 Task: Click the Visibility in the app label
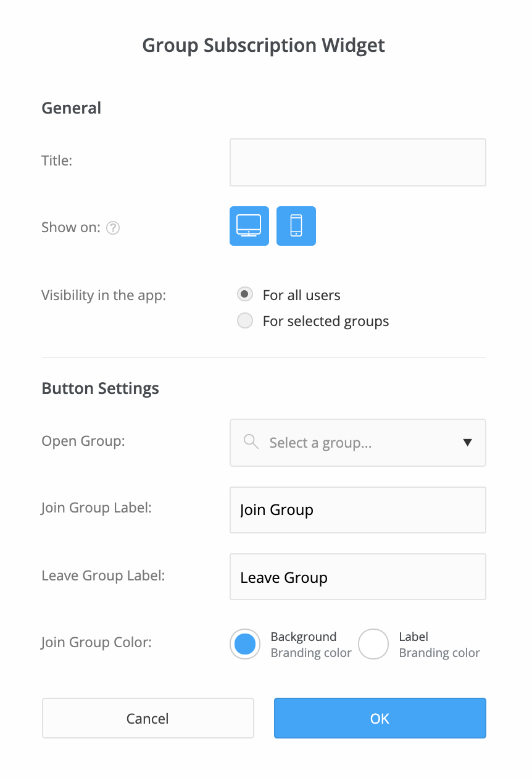[x=104, y=295]
